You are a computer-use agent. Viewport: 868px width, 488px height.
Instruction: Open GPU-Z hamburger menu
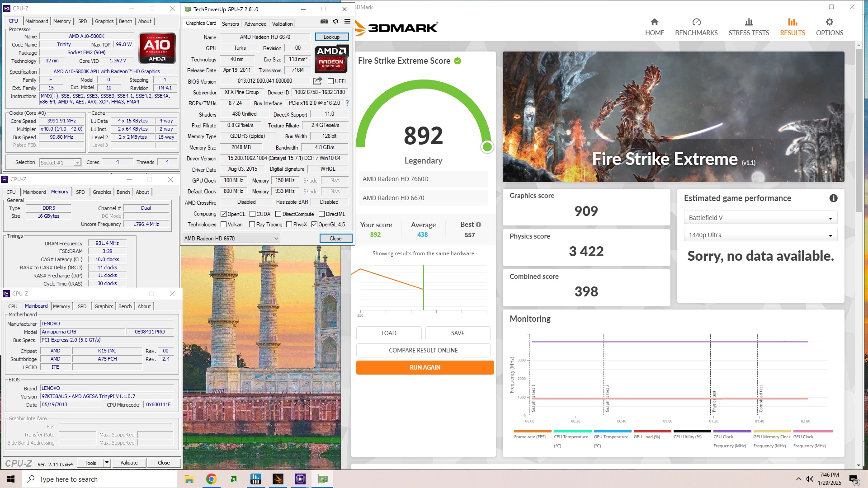[x=347, y=22]
